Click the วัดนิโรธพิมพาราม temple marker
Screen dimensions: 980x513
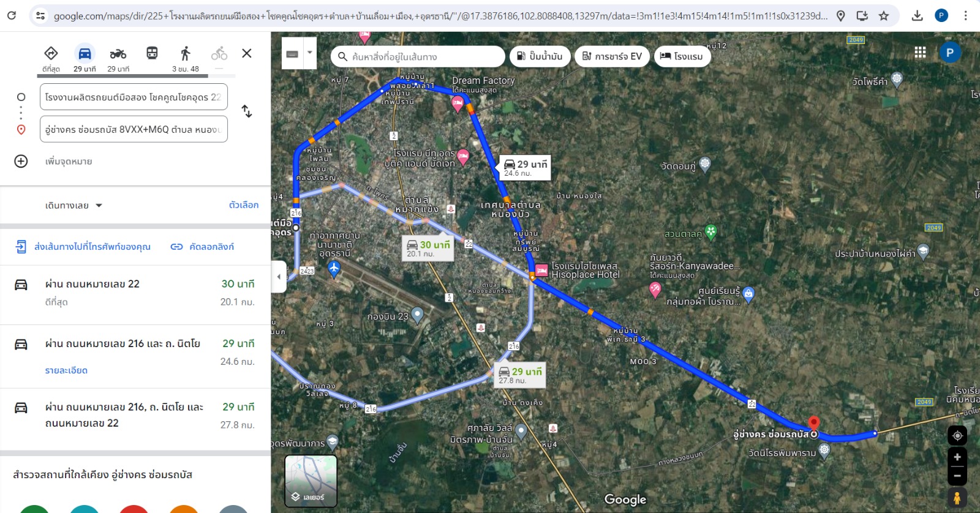click(x=824, y=451)
